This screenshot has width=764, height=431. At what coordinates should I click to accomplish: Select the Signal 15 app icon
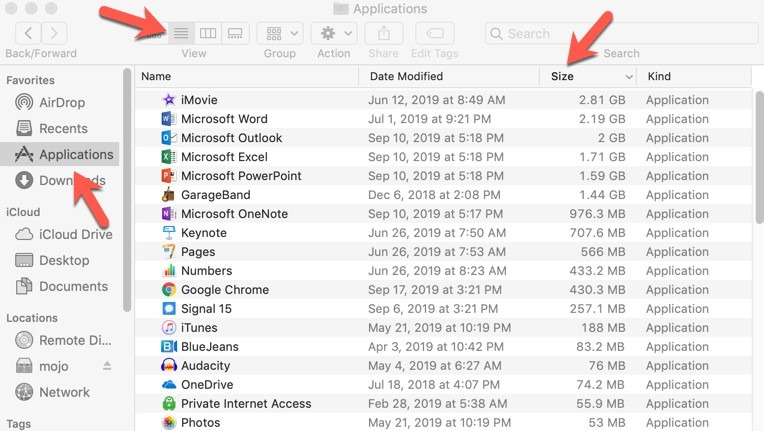[x=169, y=309]
